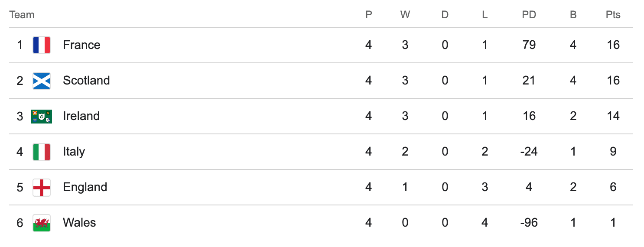Select the Italy team name
Screen dimensions: 644x247
point(74,152)
